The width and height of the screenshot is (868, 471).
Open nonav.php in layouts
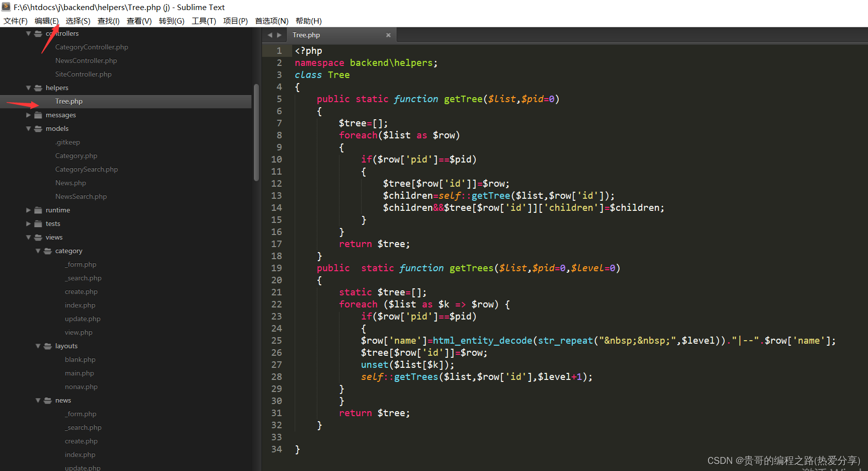click(81, 387)
